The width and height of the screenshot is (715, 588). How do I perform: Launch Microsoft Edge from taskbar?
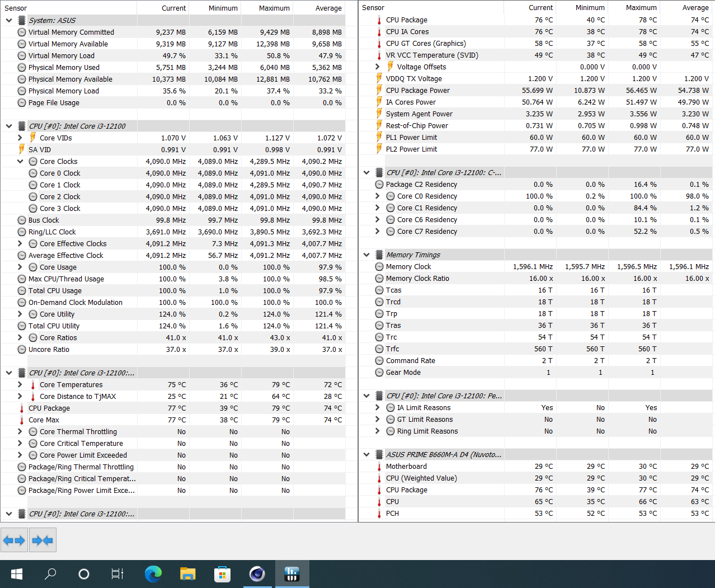click(x=153, y=574)
